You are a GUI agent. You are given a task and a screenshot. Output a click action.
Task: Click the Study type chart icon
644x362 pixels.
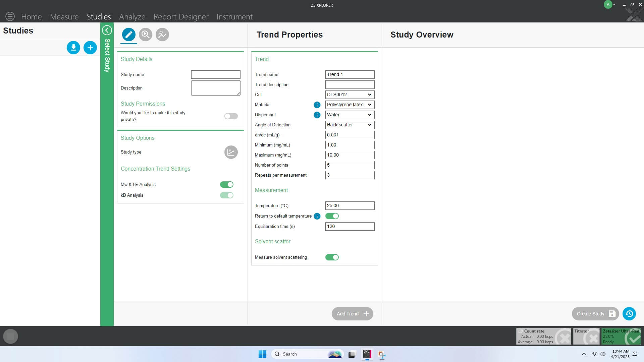click(x=231, y=152)
